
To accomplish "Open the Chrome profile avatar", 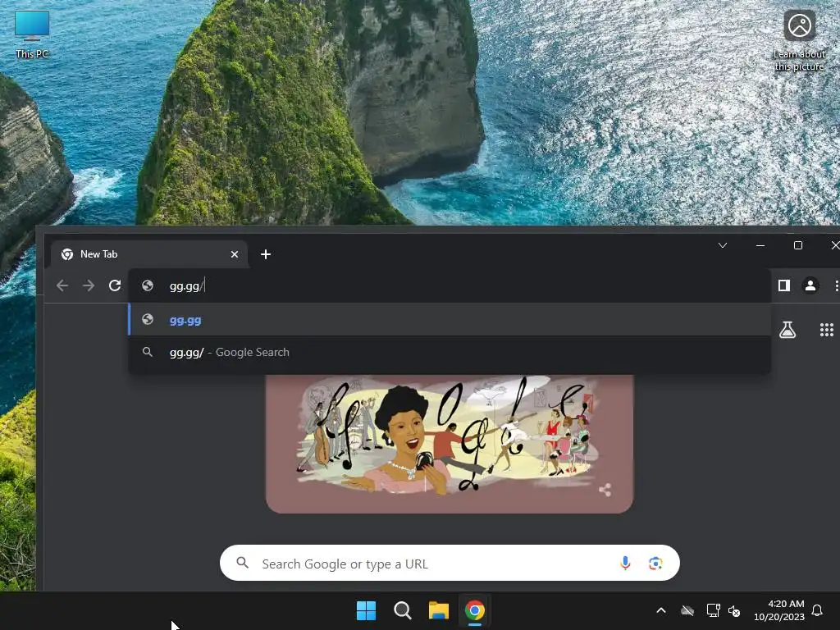I will (810, 285).
